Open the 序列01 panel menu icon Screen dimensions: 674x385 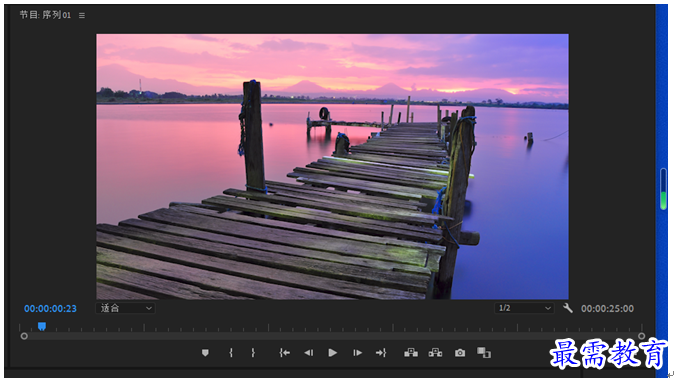coord(82,15)
